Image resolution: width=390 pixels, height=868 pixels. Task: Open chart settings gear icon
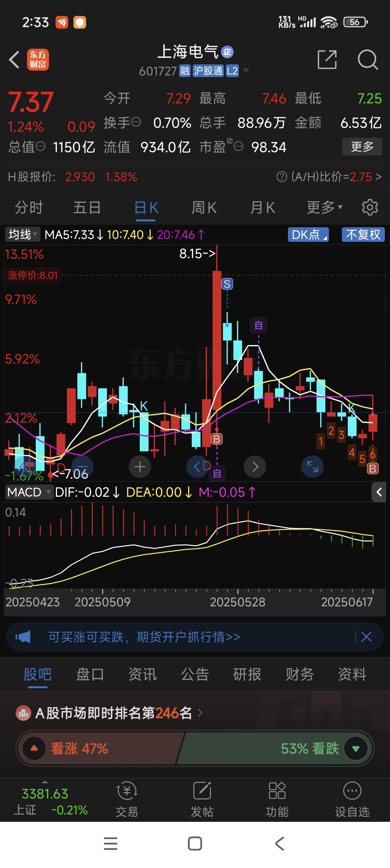370,207
